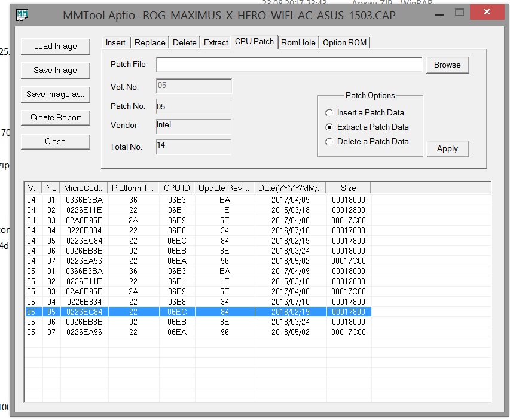This screenshot has width=510, height=420.
Task: Select volume 05 row 0366E3BA
Action: pyautogui.click(x=198, y=271)
